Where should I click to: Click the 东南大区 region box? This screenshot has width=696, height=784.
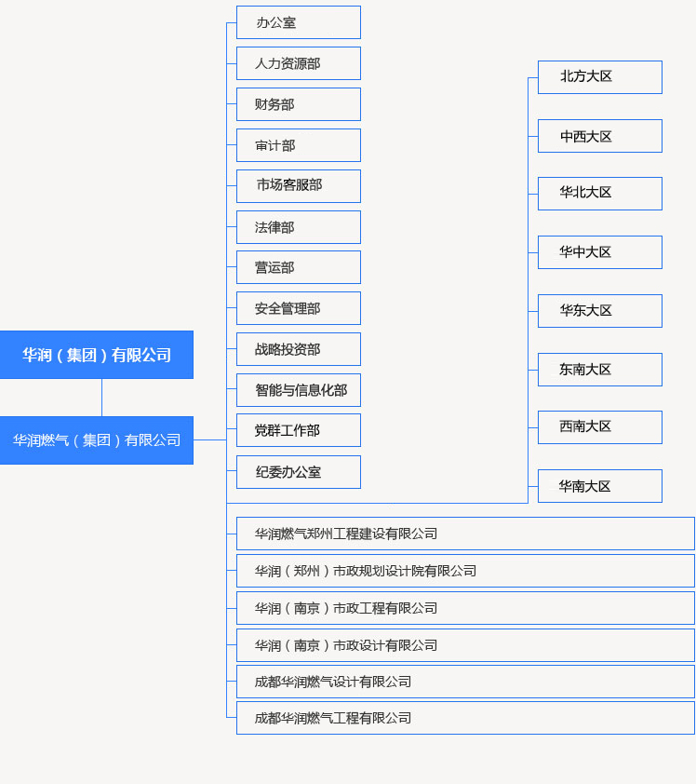click(x=600, y=370)
